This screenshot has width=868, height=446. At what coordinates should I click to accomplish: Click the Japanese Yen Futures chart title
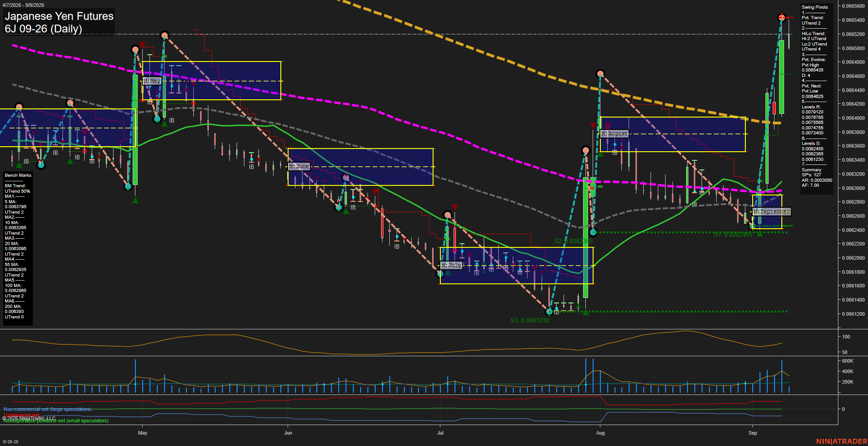point(59,16)
